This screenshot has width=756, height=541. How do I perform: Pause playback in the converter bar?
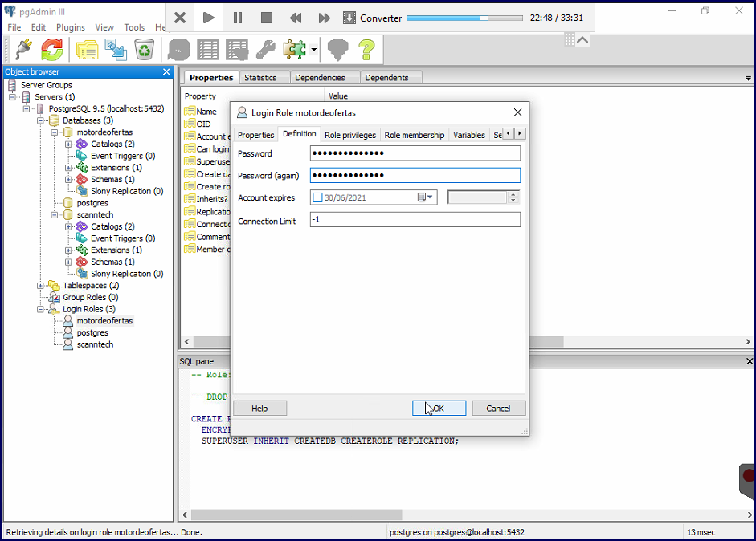pos(237,18)
